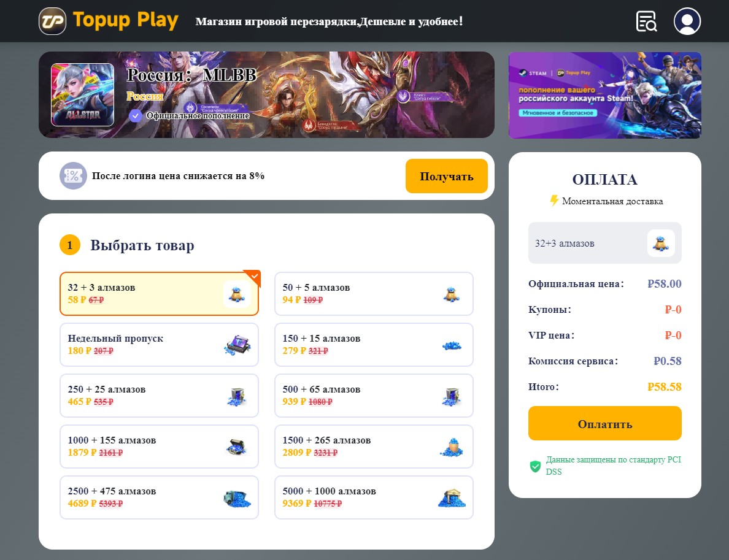Screen dimensions: 729x560
Task: Pick the 500 + 65 алмазов package
Action: click(x=374, y=396)
